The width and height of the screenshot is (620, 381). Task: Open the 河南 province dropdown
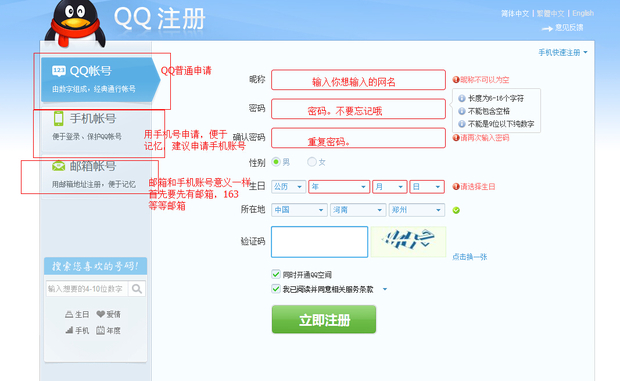(x=358, y=210)
